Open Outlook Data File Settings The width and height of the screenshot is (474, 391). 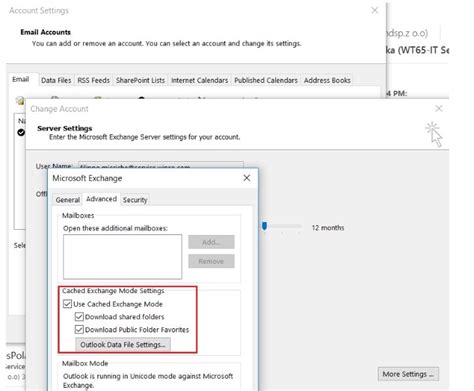123,345
